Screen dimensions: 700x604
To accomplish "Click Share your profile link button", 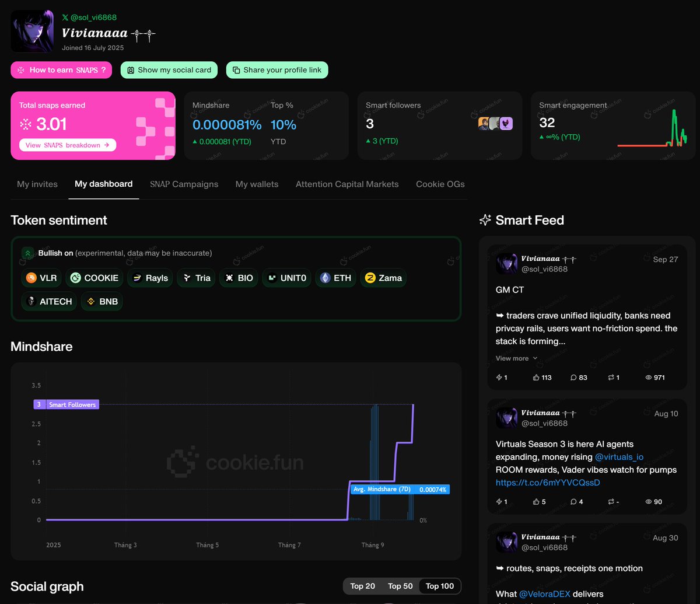I will pyautogui.click(x=277, y=70).
